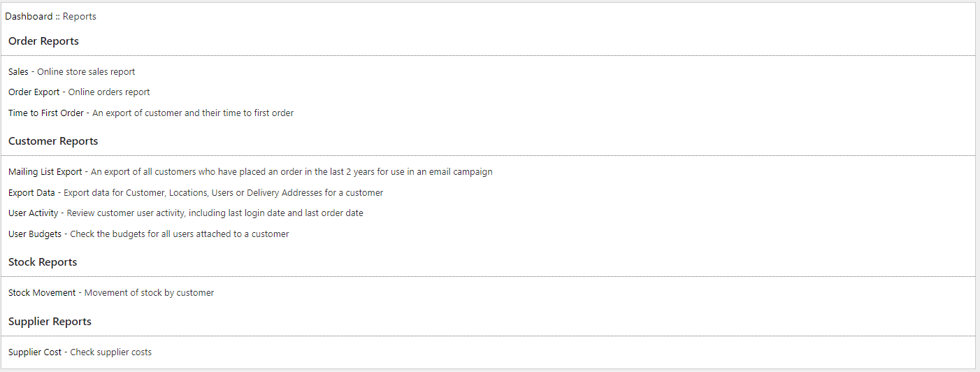Viewport: 980px width, 372px height.
Task: Click the Customer Reports section heading
Action: click(x=53, y=141)
